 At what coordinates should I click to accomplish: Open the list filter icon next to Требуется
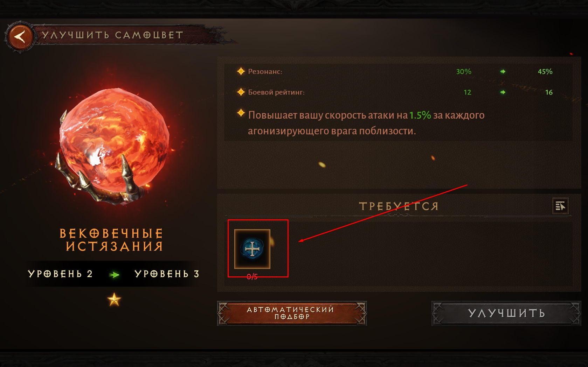coord(560,206)
